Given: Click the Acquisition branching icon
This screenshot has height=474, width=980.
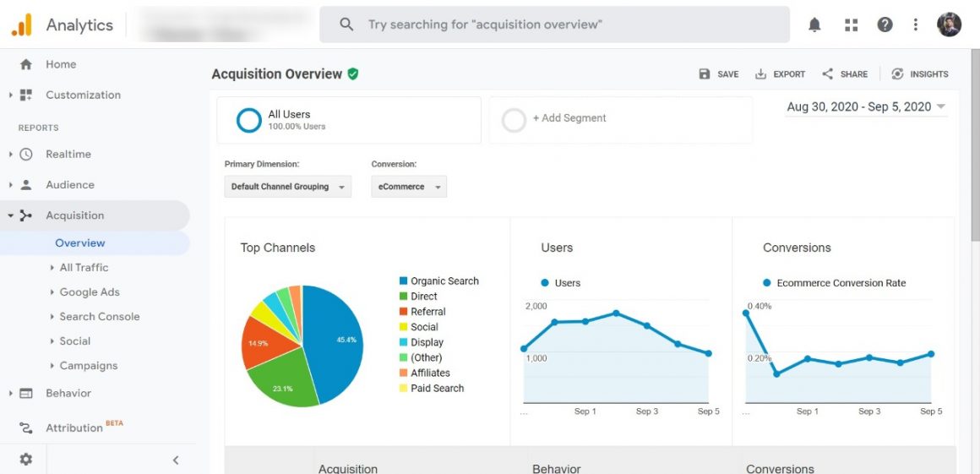Looking at the screenshot, I should pyautogui.click(x=25, y=215).
